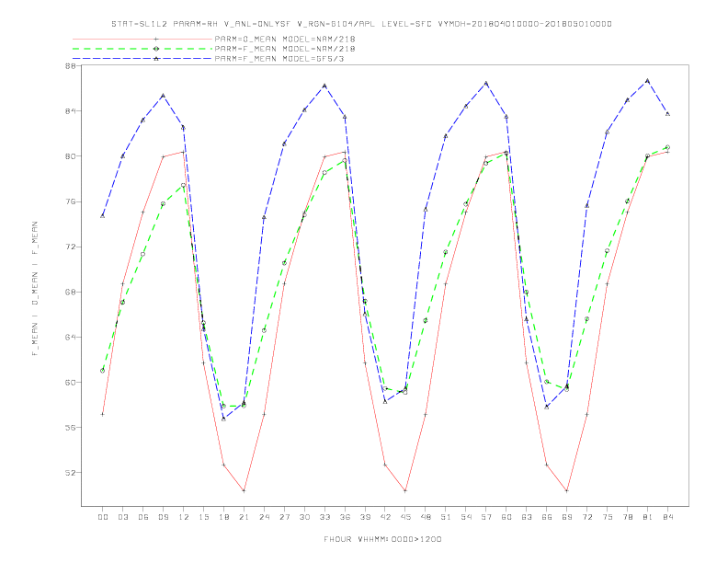Click the green dashed legend line sample
The height and width of the screenshot is (563, 728).
pyautogui.click(x=142, y=49)
